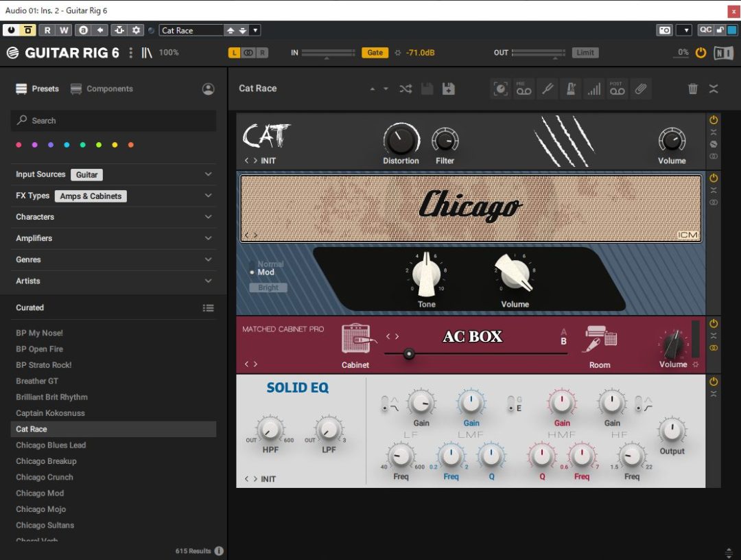Expand the Genres filter
741x560 pixels.
point(208,259)
